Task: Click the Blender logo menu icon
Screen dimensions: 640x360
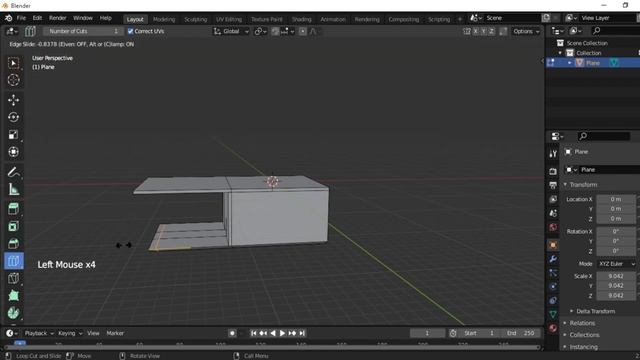Action: click(8, 18)
